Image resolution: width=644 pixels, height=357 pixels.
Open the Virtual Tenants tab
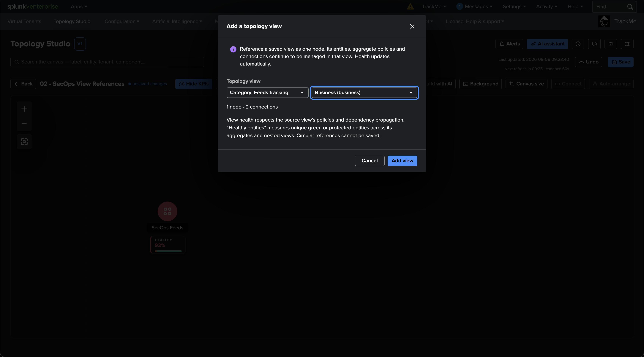point(24,21)
